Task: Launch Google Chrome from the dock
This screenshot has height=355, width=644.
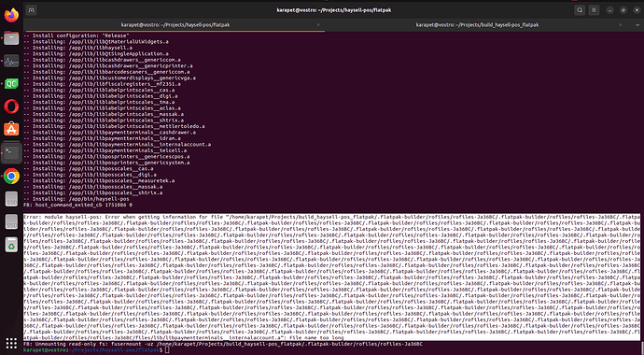Action: pos(11,176)
